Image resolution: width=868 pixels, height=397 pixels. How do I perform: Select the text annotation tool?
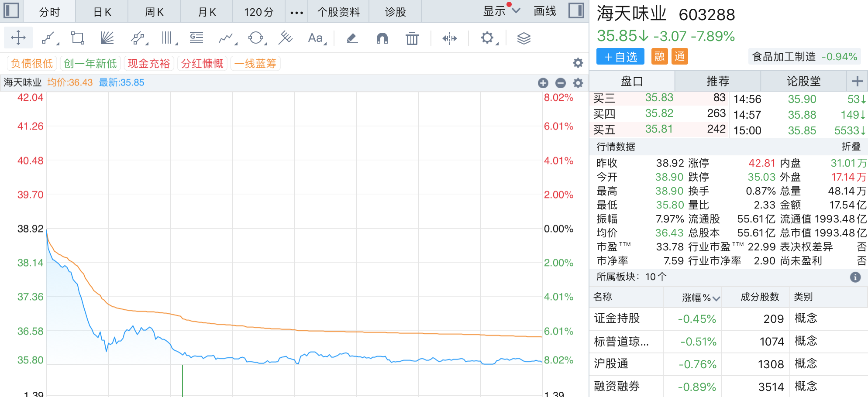pos(316,38)
